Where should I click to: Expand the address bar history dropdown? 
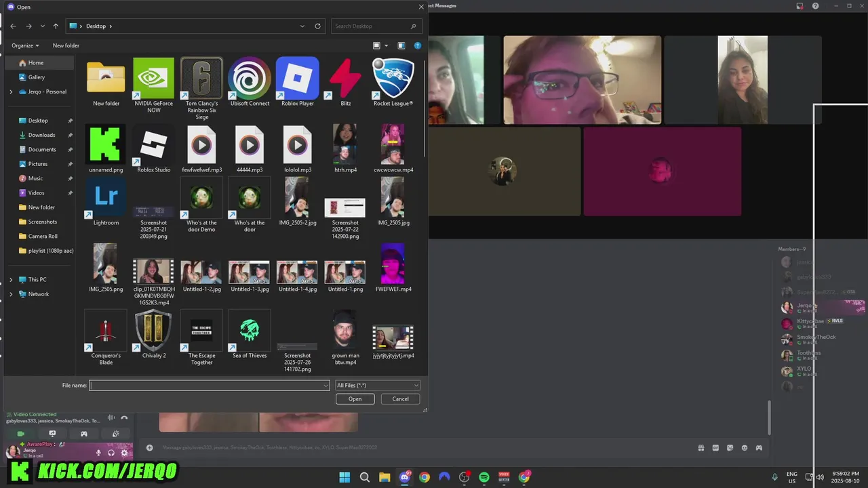(x=302, y=26)
